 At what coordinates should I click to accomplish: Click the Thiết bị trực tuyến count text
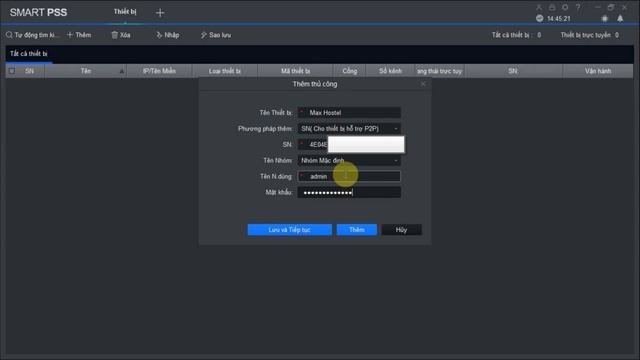pos(590,35)
